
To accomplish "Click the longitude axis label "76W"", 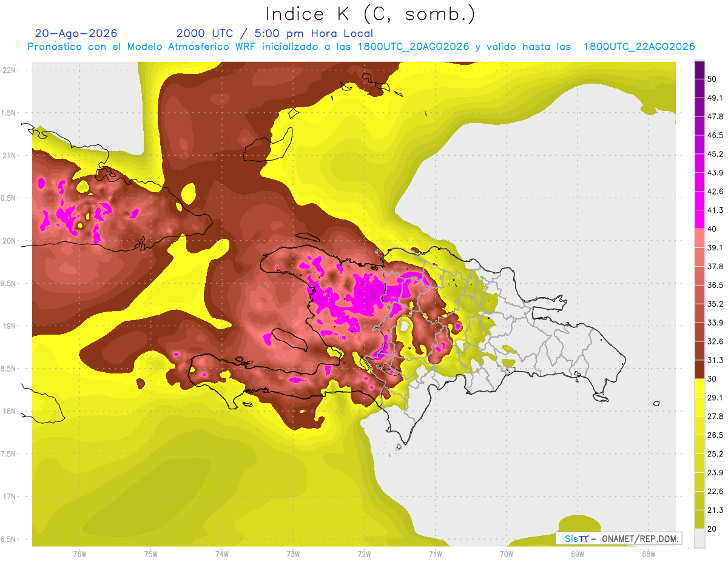I will [x=79, y=554].
